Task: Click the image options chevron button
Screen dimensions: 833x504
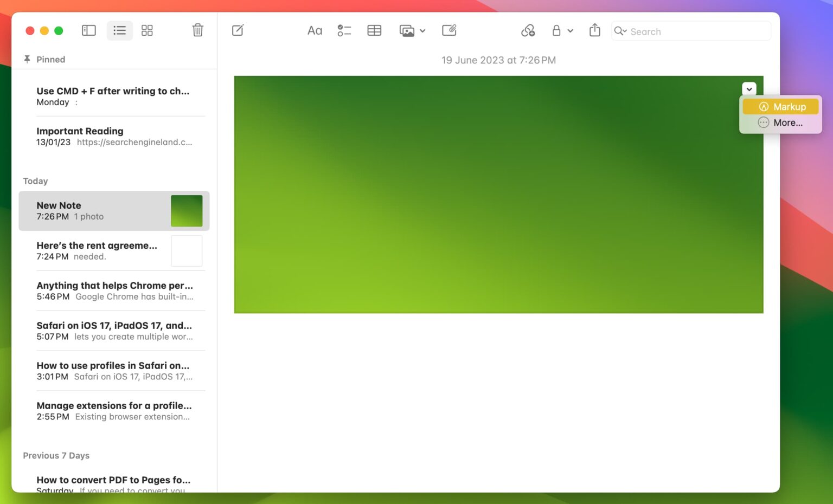Action: tap(749, 89)
